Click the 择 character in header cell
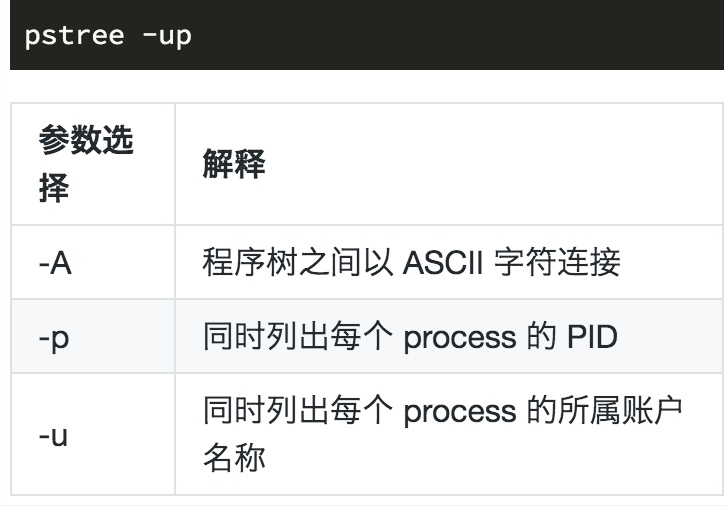726x506 pixels. coord(54,188)
